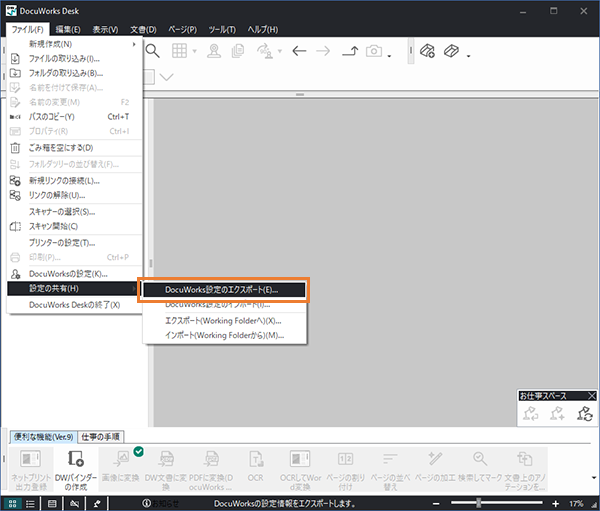Click the up-one-level arrow icon
The width and height of the screenshot is (600, 511).
pyautogui.click(x=350, y=51)
